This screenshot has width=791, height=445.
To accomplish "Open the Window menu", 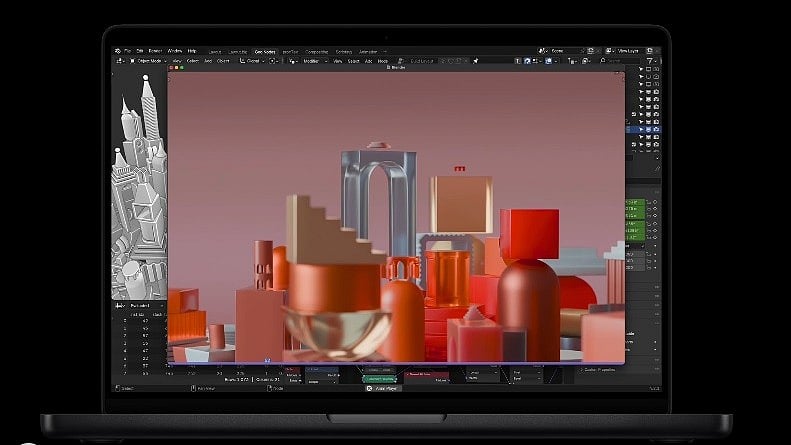I will coord(175,50).
